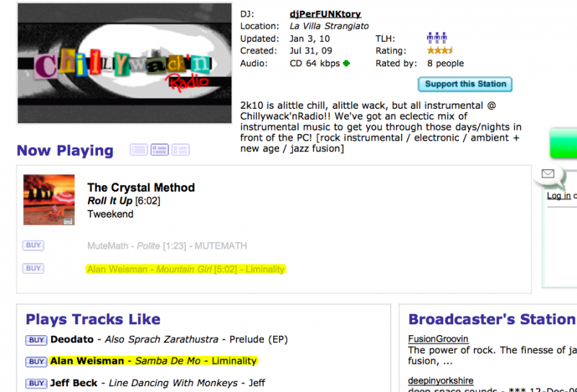Click the Tweekend album cover art
This screenshot has width=577, height=392.
[49, 200]
